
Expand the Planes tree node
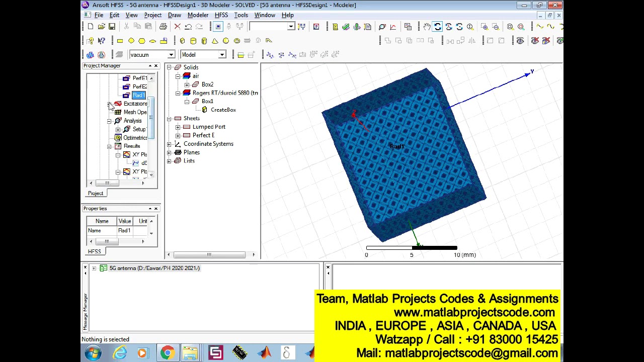[170, 152]
